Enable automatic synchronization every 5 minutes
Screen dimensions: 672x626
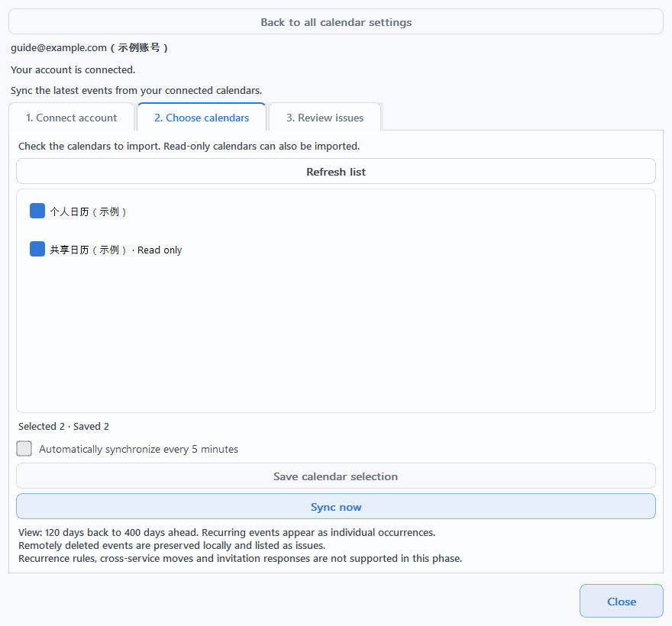[x=24, y=449]
